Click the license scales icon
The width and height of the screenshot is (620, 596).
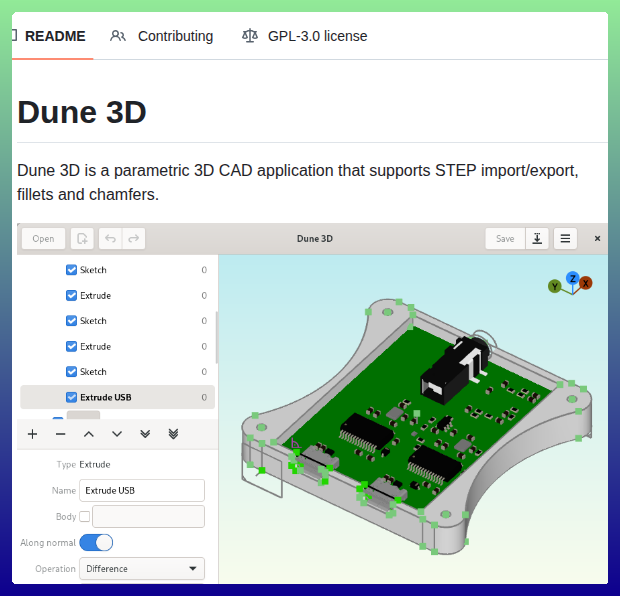coord(250,36)
